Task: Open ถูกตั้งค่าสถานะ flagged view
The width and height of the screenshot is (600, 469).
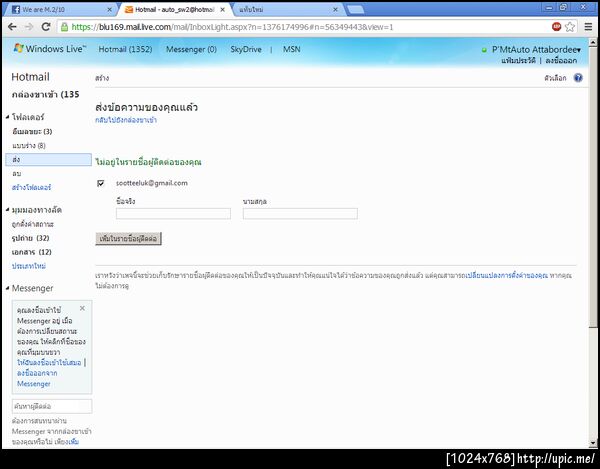Action: 33,224
